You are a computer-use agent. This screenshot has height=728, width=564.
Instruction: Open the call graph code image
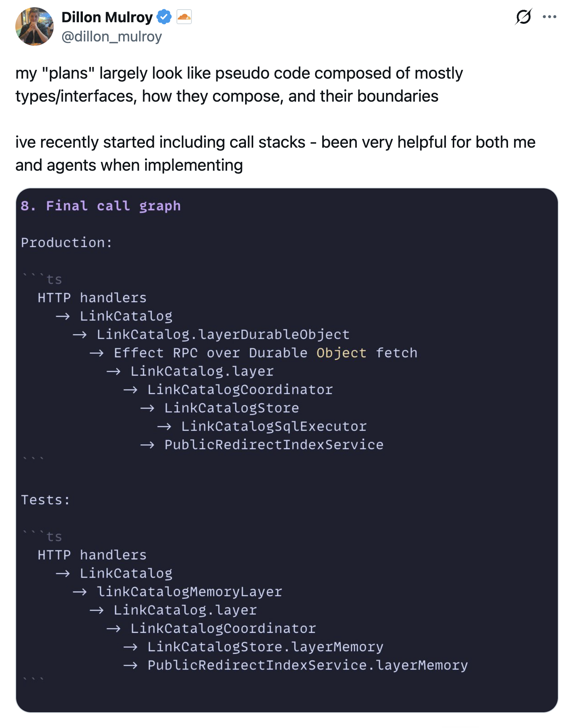[x=287, y=450]
